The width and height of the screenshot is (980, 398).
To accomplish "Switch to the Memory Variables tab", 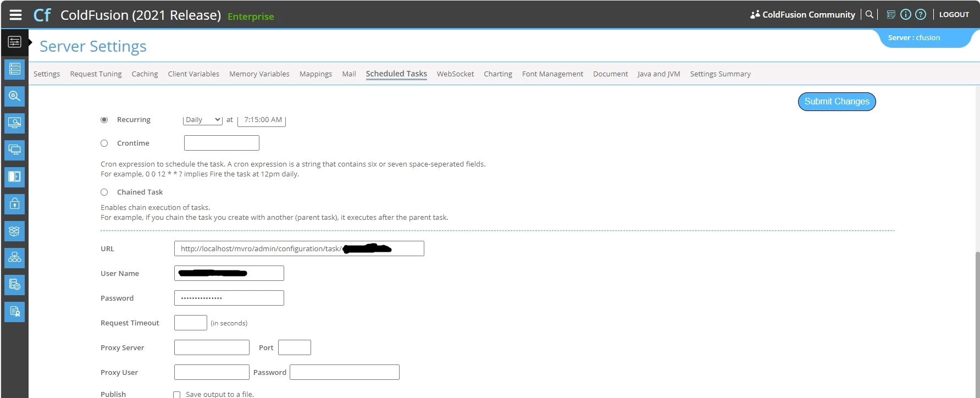I will [259, 74].
